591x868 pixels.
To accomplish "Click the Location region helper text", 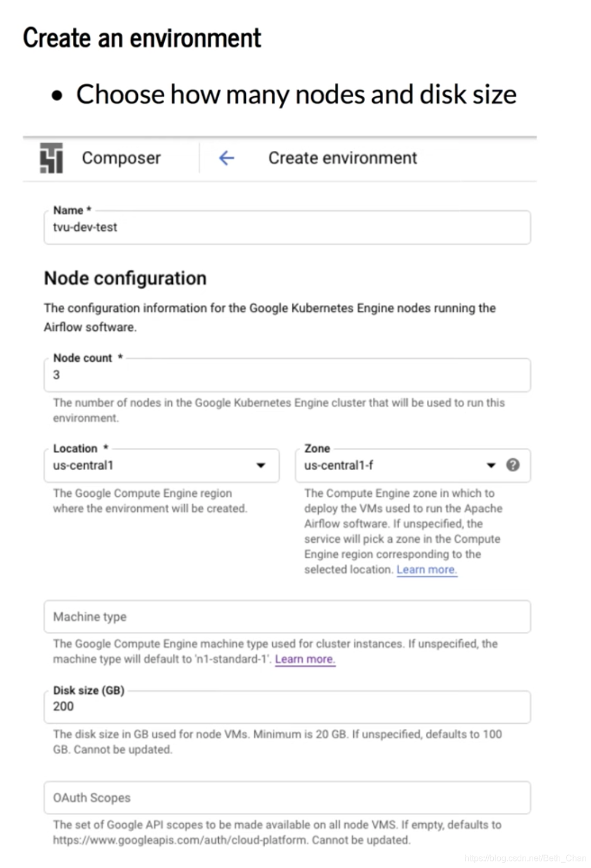I will 150,501.
